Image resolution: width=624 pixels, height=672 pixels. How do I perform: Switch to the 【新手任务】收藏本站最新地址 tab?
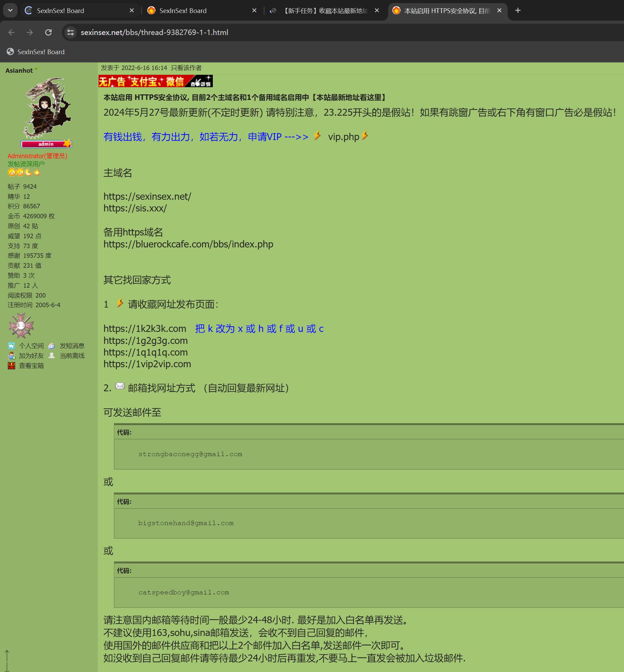pyautogui.click(x=324, y=11)
